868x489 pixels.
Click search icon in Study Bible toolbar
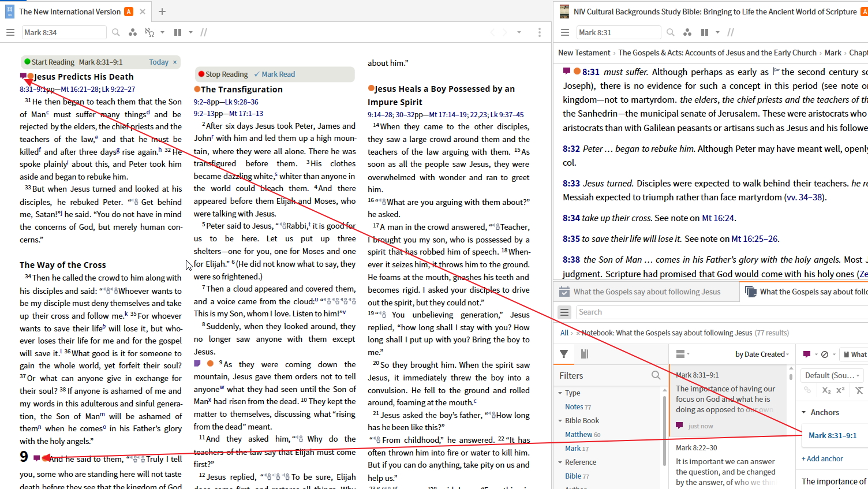671,32
